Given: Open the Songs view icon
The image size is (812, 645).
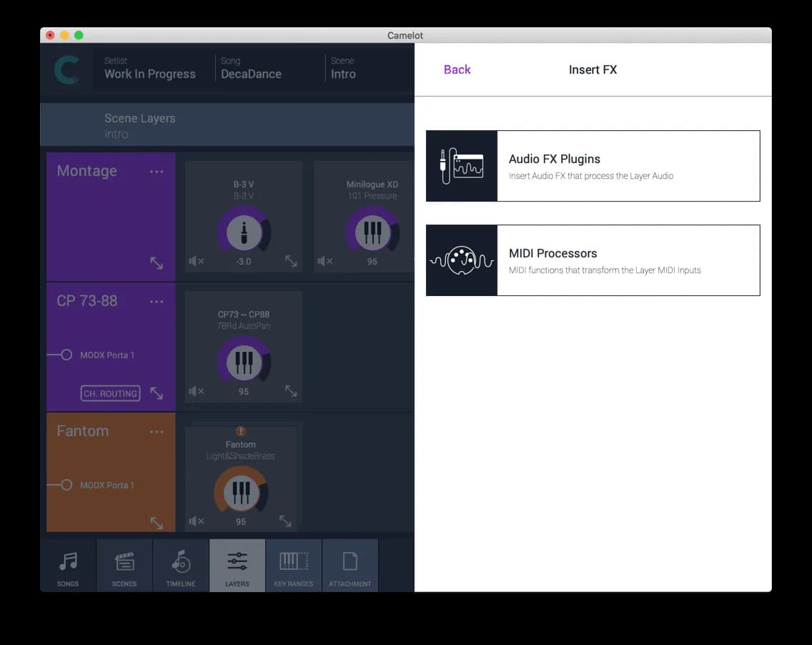Looking at the screenshot, I should pos(67,565).
